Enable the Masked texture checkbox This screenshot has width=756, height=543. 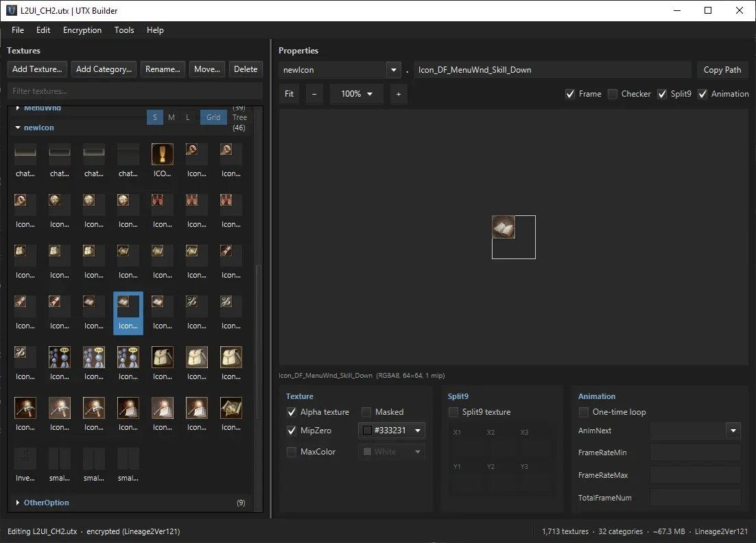point(366,412)
